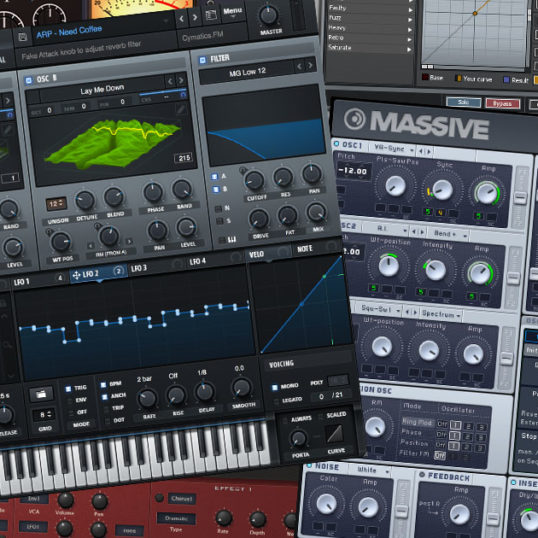Enable filter routing for sub S
This screenshot has width=538, height=538.
point(219,221)
